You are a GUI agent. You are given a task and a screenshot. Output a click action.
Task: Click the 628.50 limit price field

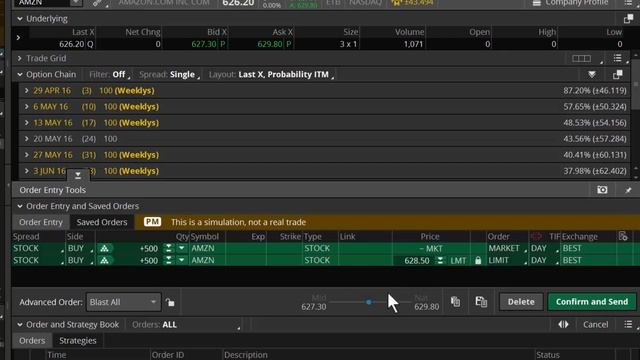click(x=416, y=260)
